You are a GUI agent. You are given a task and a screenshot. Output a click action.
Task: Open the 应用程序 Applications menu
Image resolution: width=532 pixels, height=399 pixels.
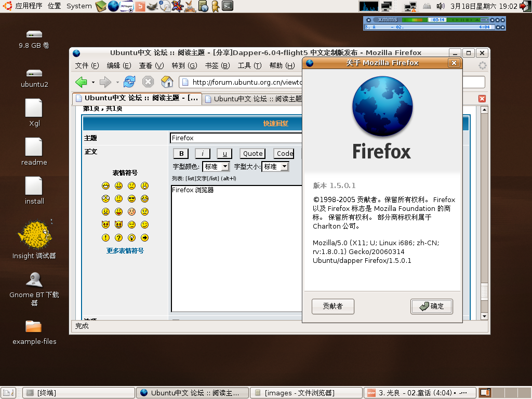click(x=29, y=6)
